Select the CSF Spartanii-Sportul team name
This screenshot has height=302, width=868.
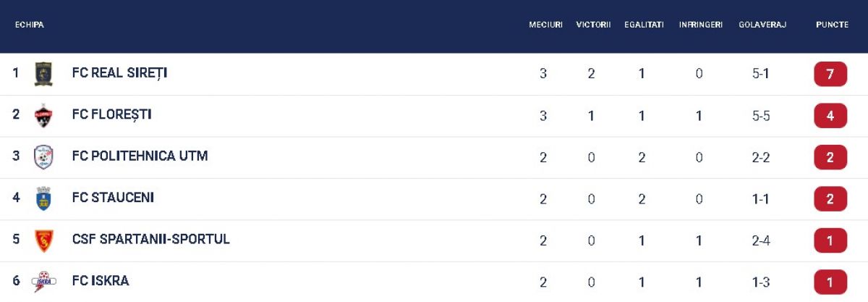pyautogui.click(x=150, y=239)
